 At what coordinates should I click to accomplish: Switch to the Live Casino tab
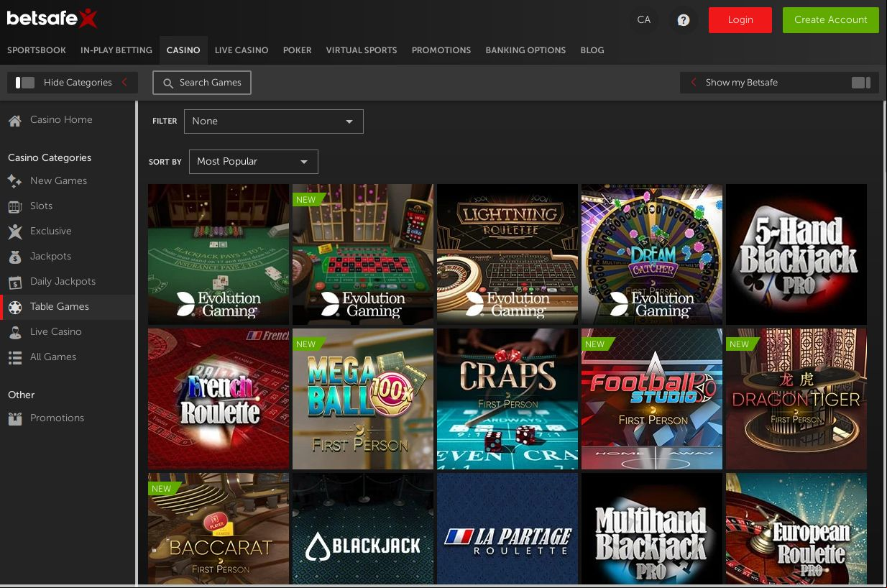[242, 50]
